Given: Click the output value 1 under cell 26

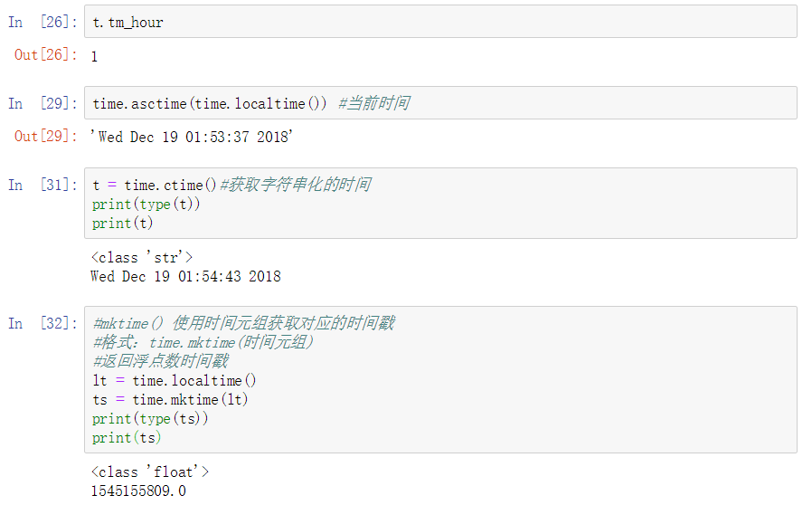Looking at the screenshot, I should tap(94, 56).
